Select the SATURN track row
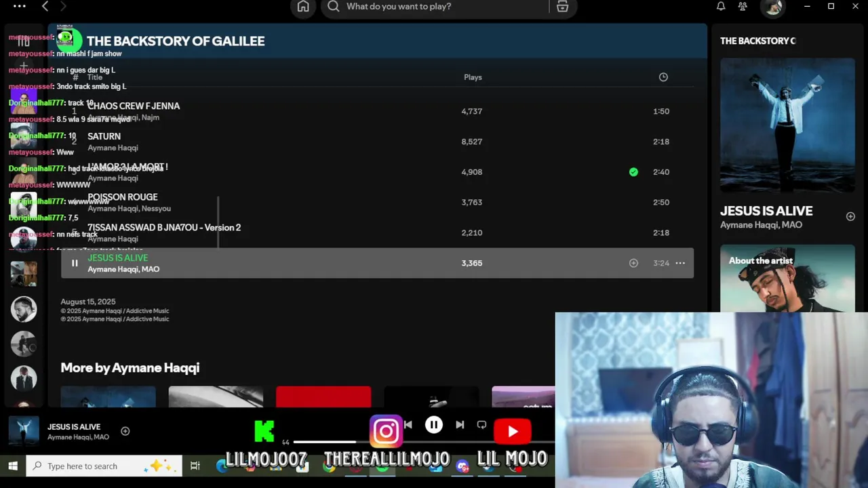Screen dimensions: 868x488 (377, 142)
